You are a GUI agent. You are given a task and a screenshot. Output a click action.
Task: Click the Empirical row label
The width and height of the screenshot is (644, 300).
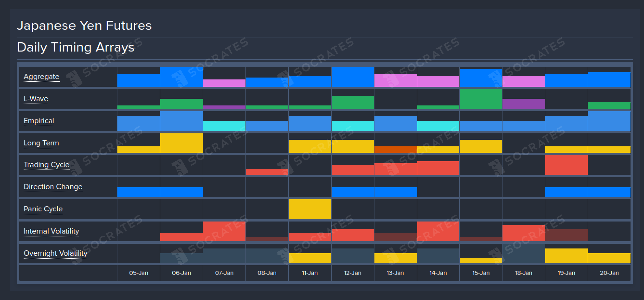(39, 121)
